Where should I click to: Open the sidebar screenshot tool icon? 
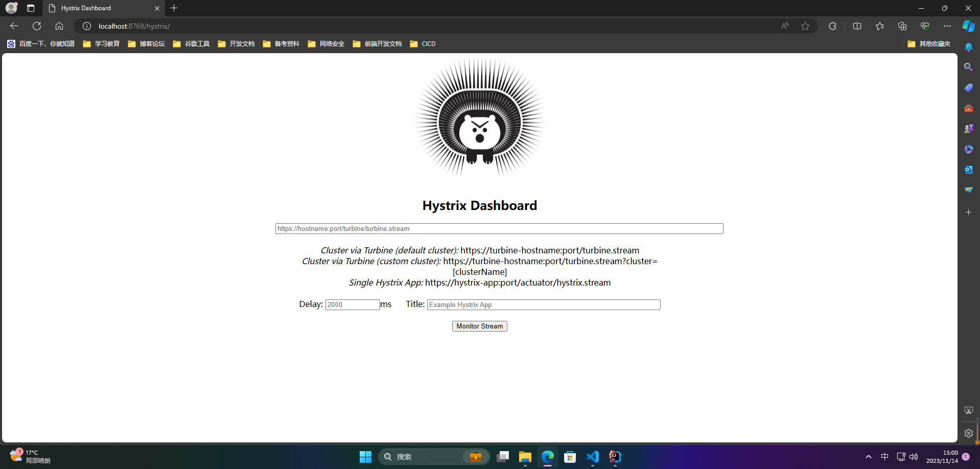pyautogui.click(x=968, y=410)
